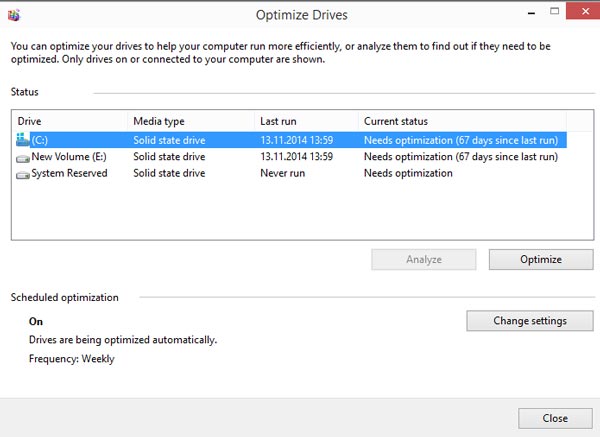Screen dimensions: 600x437
Task: Click the 'On' scheduled optimization status
Action: click(36, 321)
